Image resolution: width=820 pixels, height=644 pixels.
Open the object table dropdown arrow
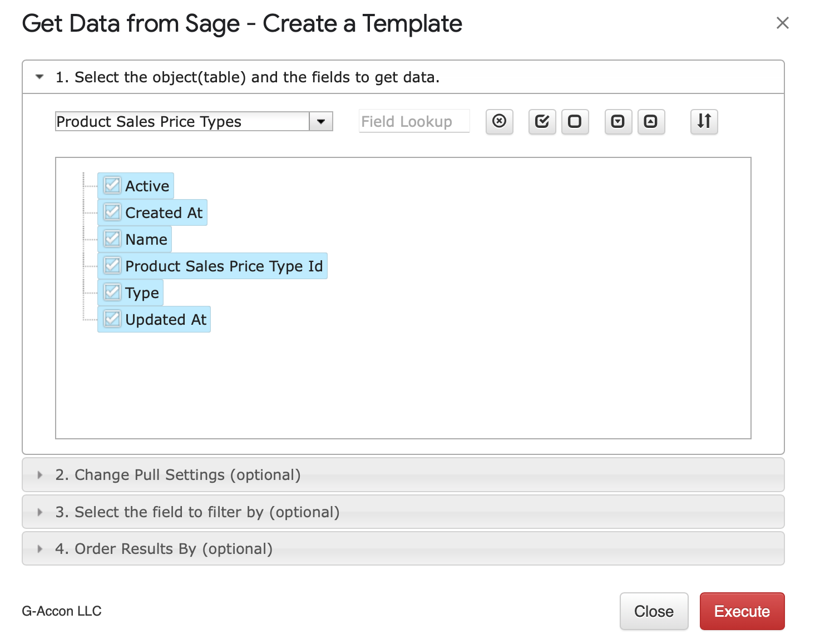coord(321,121)
